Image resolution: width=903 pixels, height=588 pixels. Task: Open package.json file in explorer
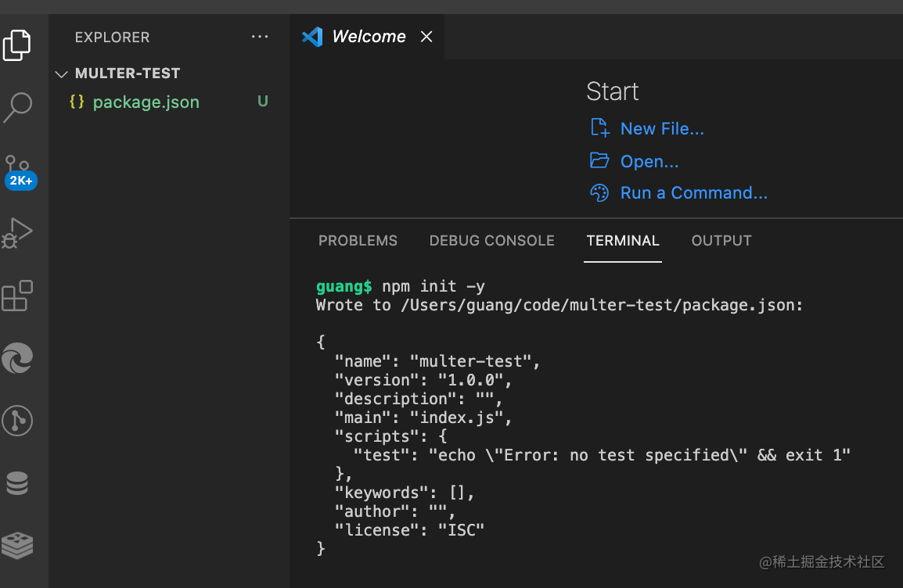(x=146, y=102)
